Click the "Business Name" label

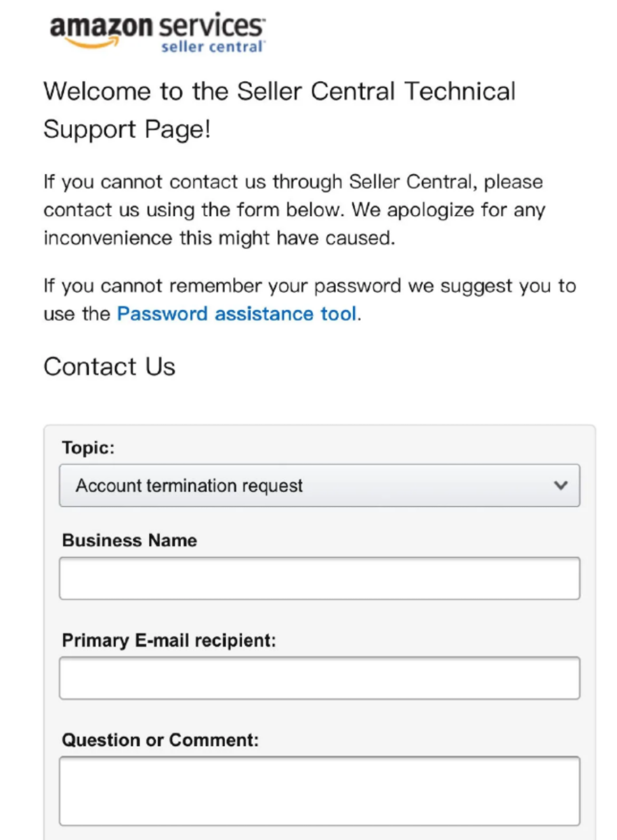129,540
